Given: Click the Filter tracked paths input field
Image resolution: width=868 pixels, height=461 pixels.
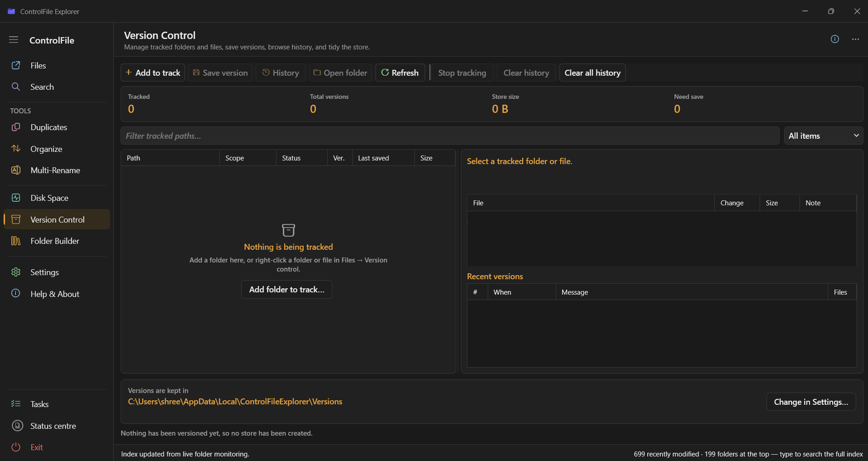Looking at the screenshot, I should (x=450, y=136).
